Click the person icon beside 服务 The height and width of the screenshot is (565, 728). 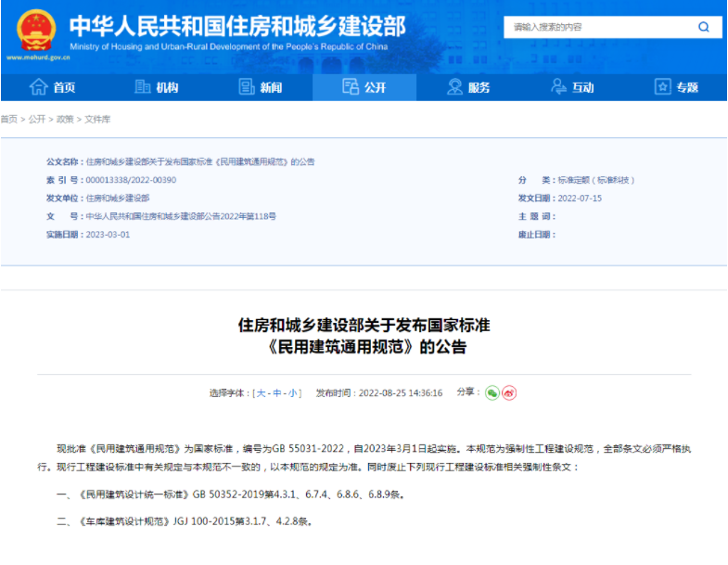click(454, 87)
